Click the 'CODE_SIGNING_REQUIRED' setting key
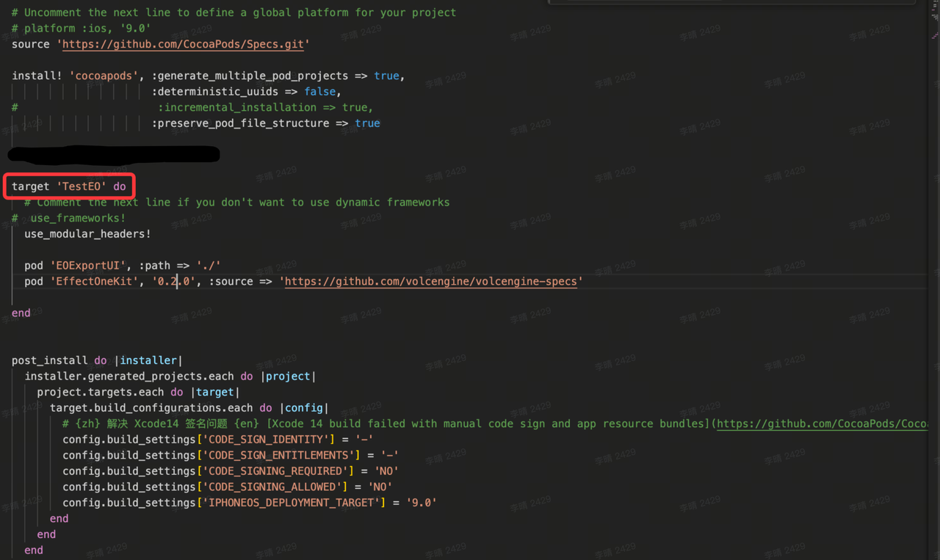940x560 pixels. pos(275,470)
